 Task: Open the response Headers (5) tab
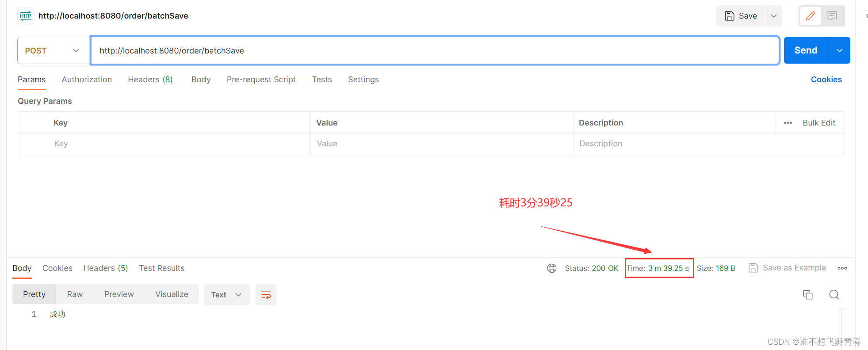(106, 268)
